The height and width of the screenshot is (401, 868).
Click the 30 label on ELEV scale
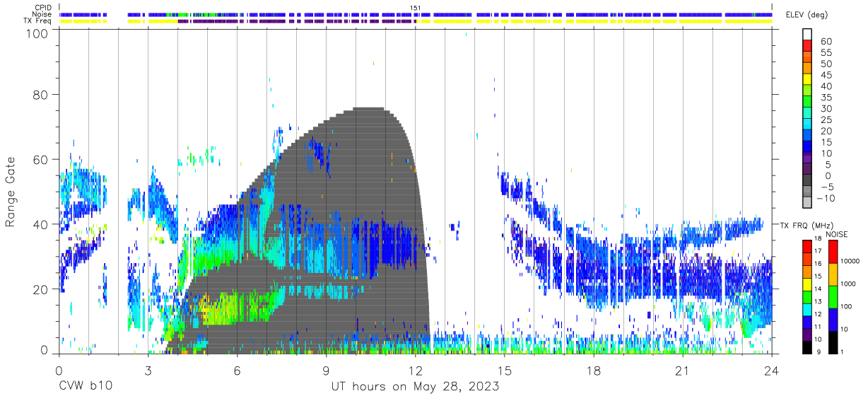tap(826, 108)
